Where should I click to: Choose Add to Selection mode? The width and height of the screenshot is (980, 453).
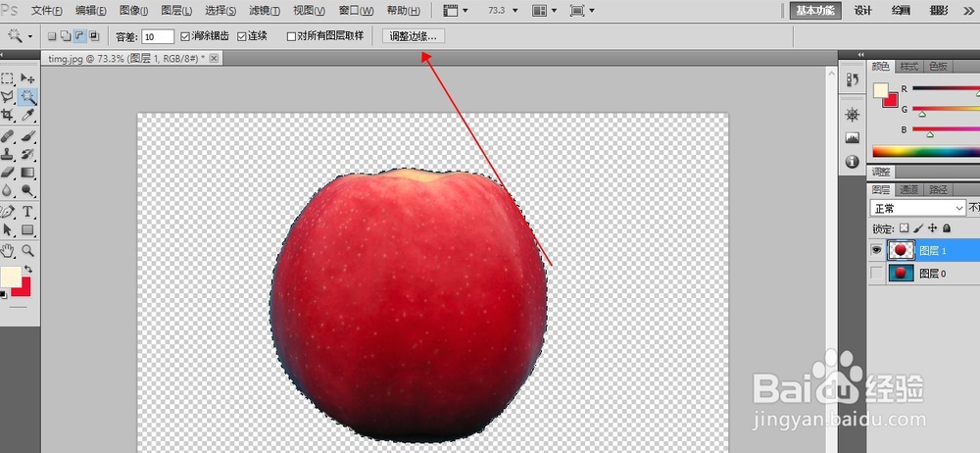[66, 36]
